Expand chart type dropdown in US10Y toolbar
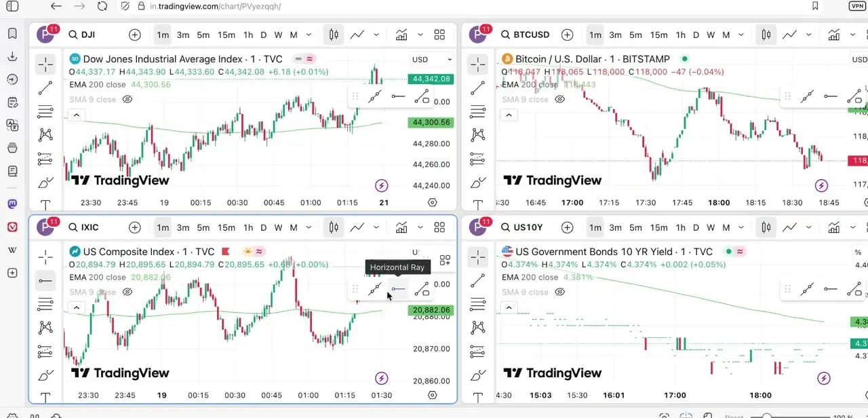Image resolution: width=868 pixels, height=418 pixels. [809, 227]
